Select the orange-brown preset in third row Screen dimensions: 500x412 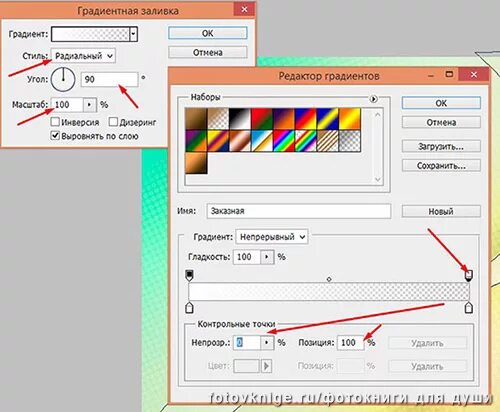(x=196, y=163)
